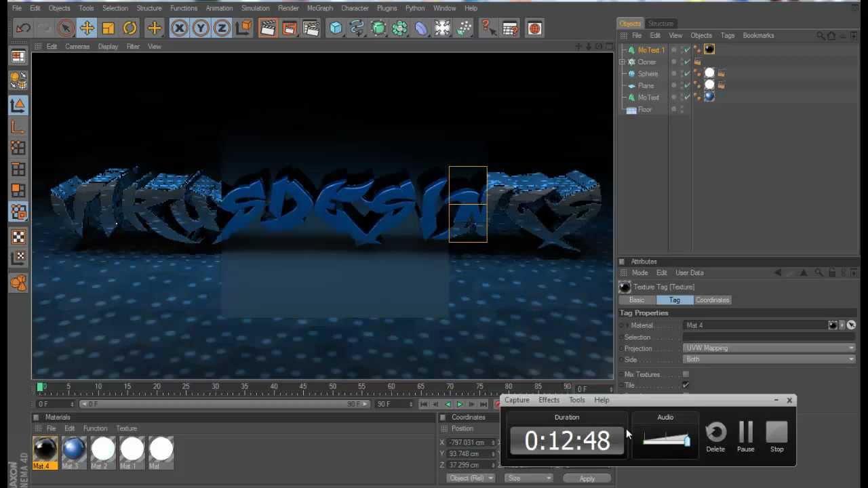Click Stop in recorder window
The width and height of the screenshot is (868, 488).
(x=776, y=437)
